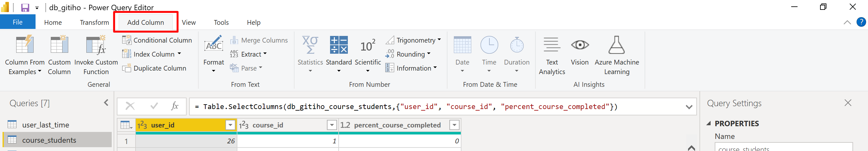
Task: Open the Help tab
Action: click(253, 22)
